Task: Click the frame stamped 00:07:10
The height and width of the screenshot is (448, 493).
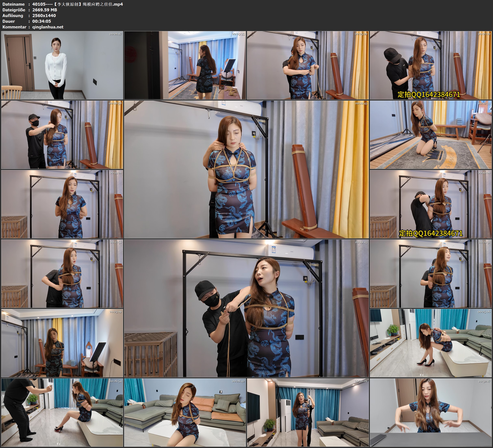Action: (x=431, y=65)
